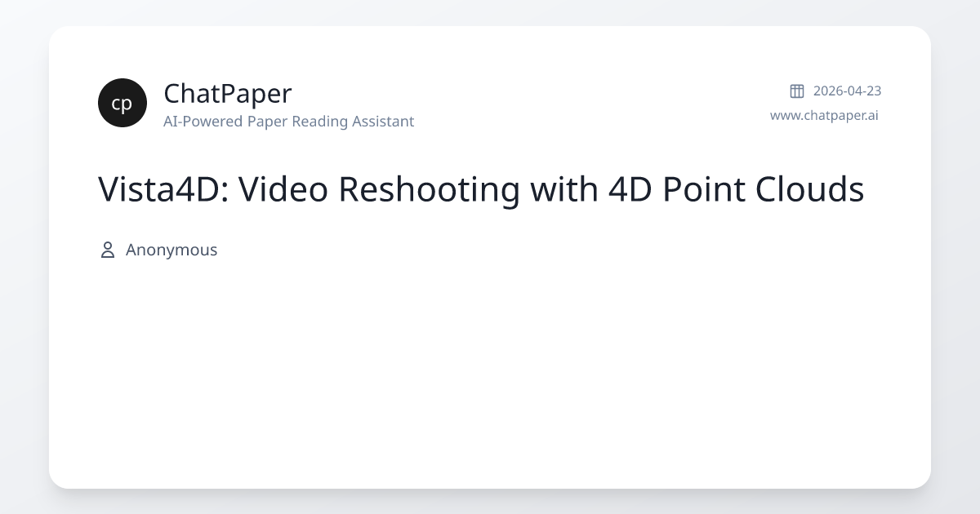Click the Vista4D paper title
Viewport: 980px width, 514px height.
(481, 189)
